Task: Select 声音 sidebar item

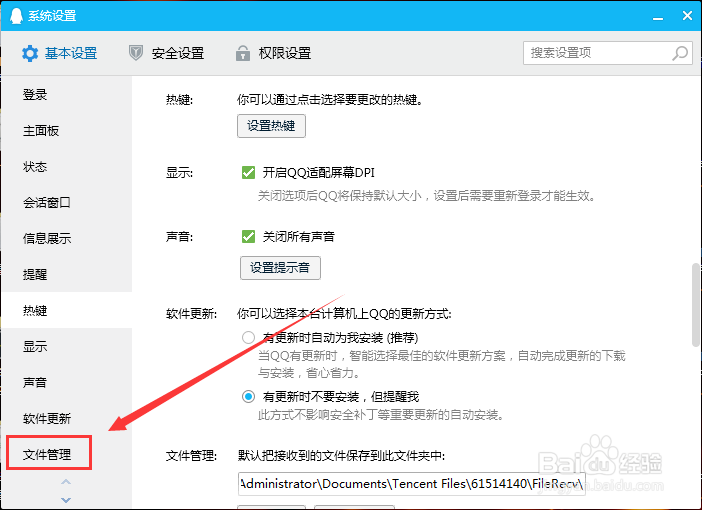Action: (x=67, y=382)
